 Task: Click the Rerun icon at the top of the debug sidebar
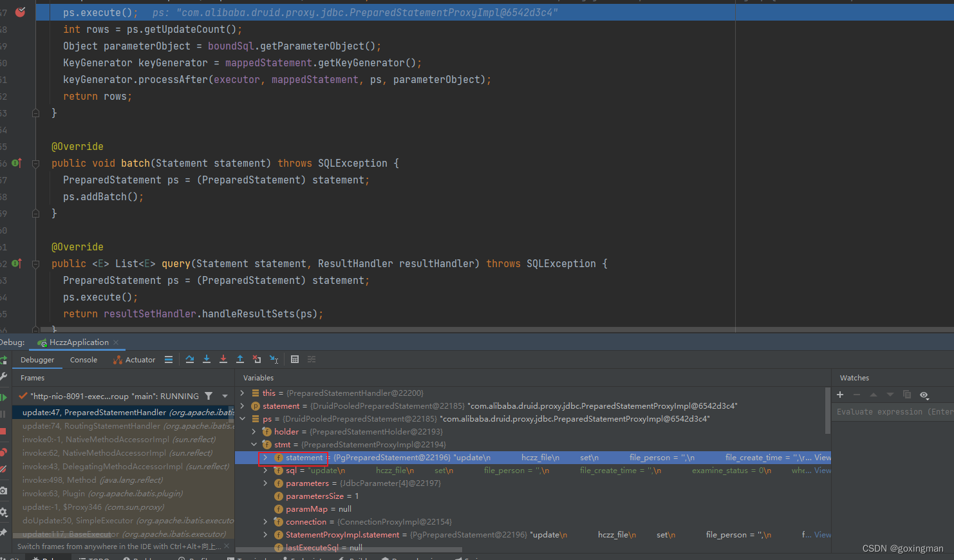pyautogui.click(x=4, y=360)
